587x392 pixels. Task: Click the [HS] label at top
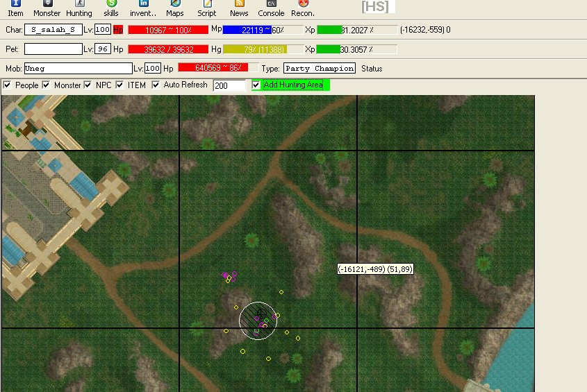(x=375, y=6)
